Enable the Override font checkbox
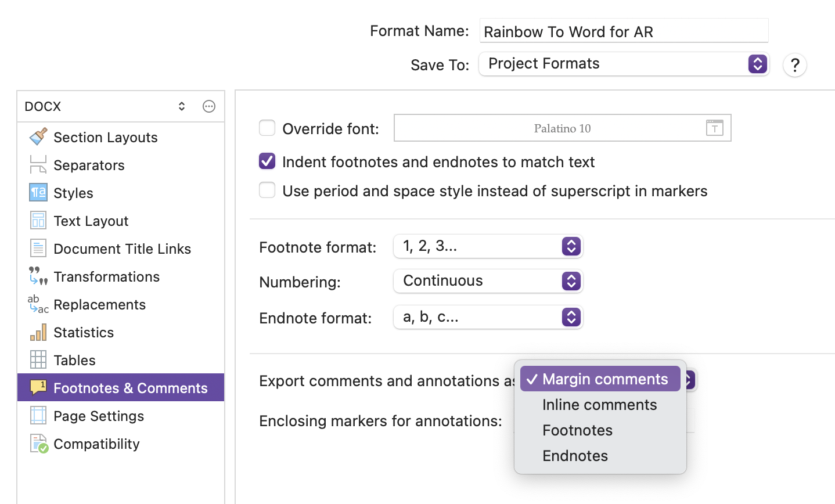This screenshot has width=835, height=504. (x=267, y=128)
